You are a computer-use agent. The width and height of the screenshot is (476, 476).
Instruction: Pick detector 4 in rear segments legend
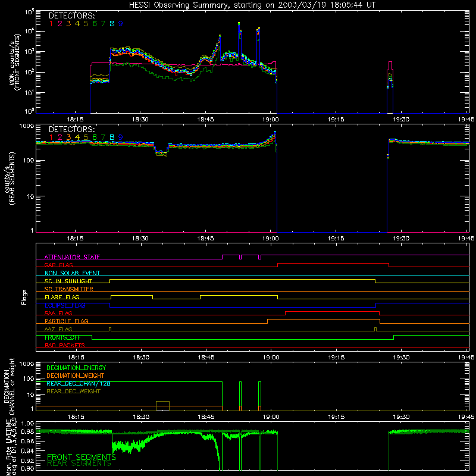click(77, 137)
